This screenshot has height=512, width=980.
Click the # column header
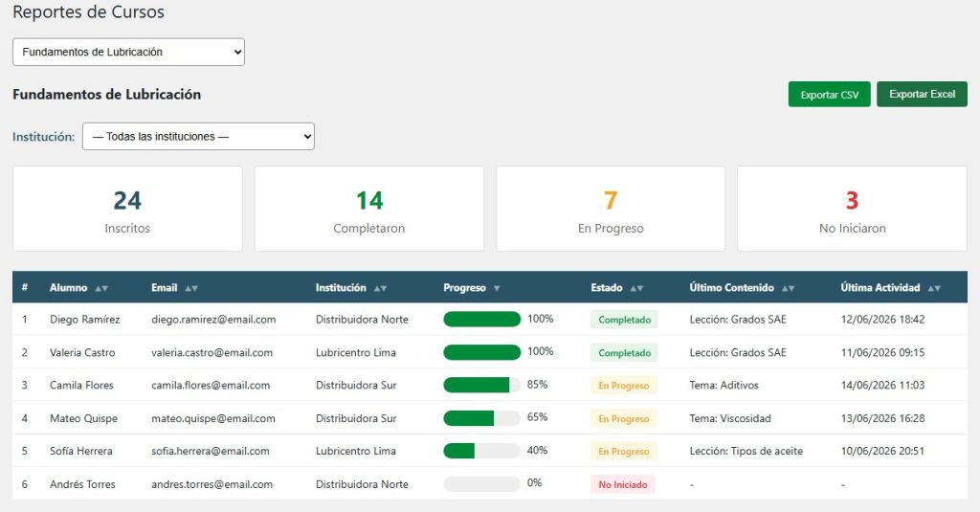pyautogui.click(x=24, y=287)
